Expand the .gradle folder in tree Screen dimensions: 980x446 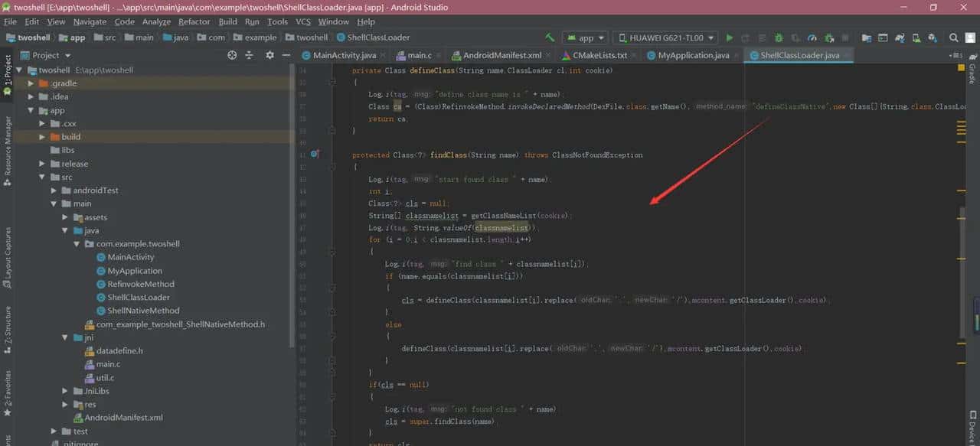coord(31,83)
